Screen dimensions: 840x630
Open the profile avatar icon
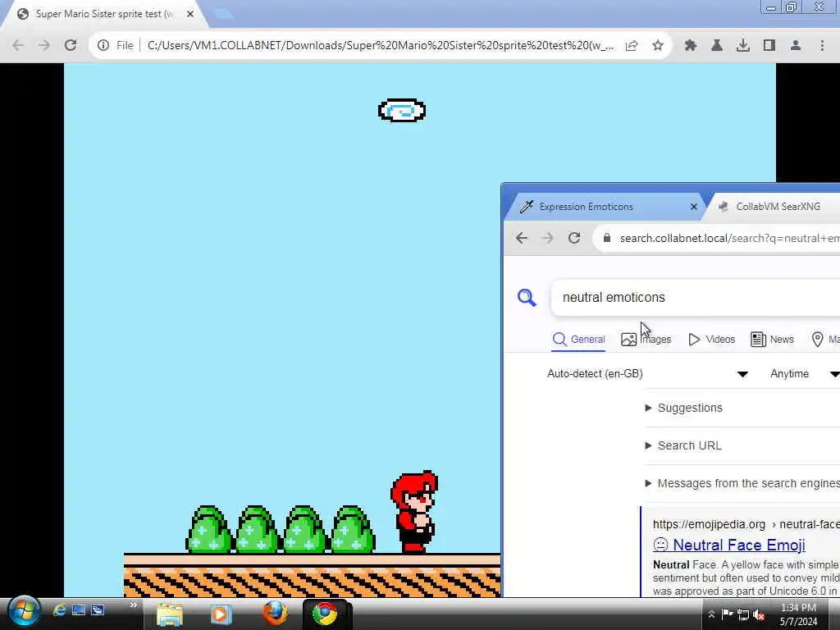click(x=796, y=46)
